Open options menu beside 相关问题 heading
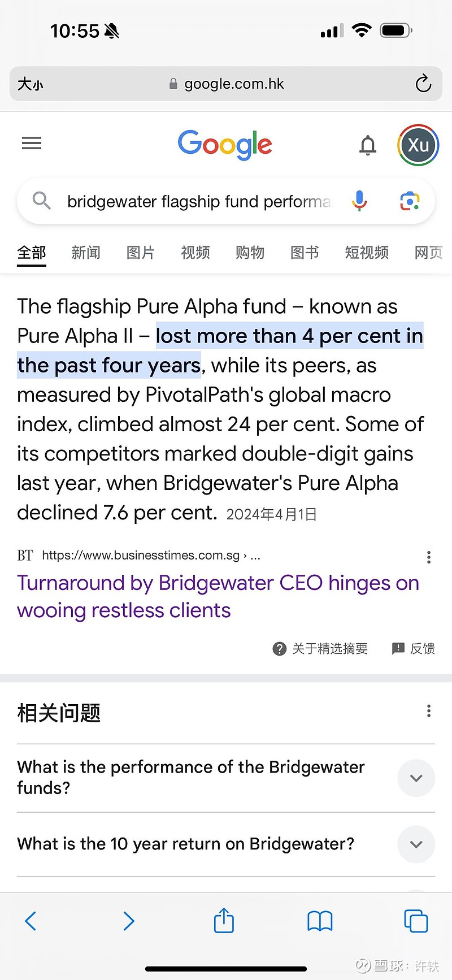Viewport: 452px width, 980px height. [429, 710]
